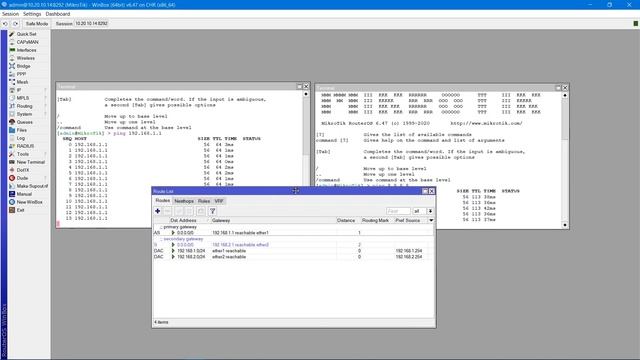Select the 192.168.2.0/24 route row
The height and width of the screenshot is (360, 640).
click(x=293, y=257)
